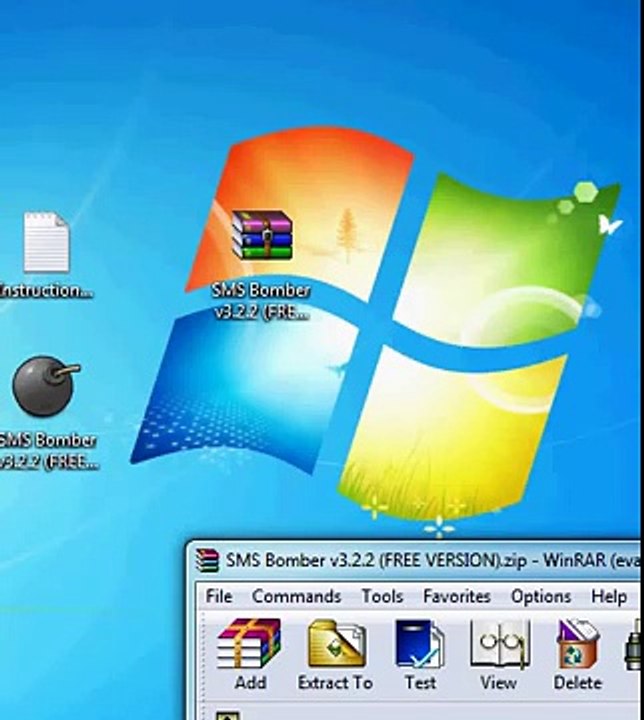Select the Instructions text file on desktop
Image resolution: width=644 pixels, height=720 pixels.
pos(46,255)
